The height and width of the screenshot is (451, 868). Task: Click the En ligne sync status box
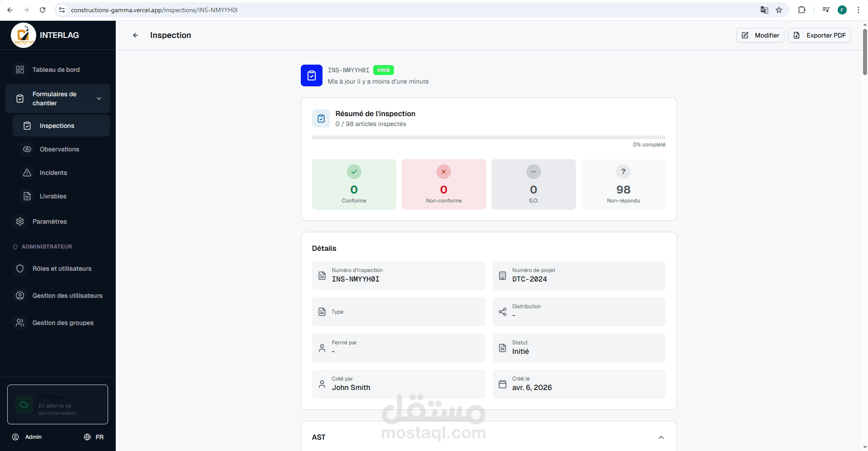click(x=57, y=404)
